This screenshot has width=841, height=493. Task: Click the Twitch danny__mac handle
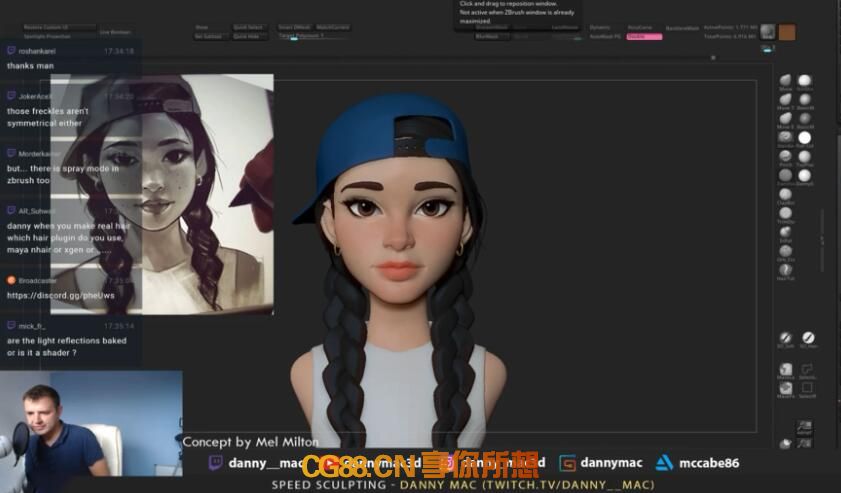tap(265, 462)
